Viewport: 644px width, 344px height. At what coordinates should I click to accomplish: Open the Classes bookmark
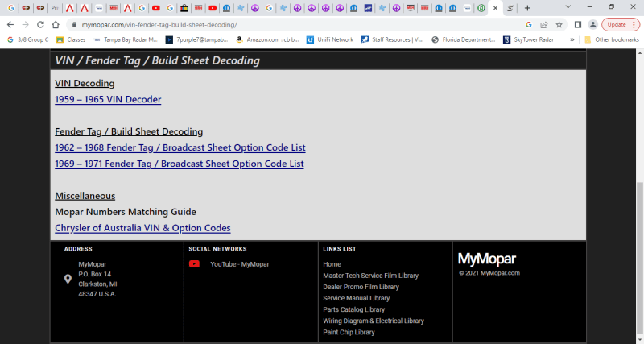click(x=71, y=39)
